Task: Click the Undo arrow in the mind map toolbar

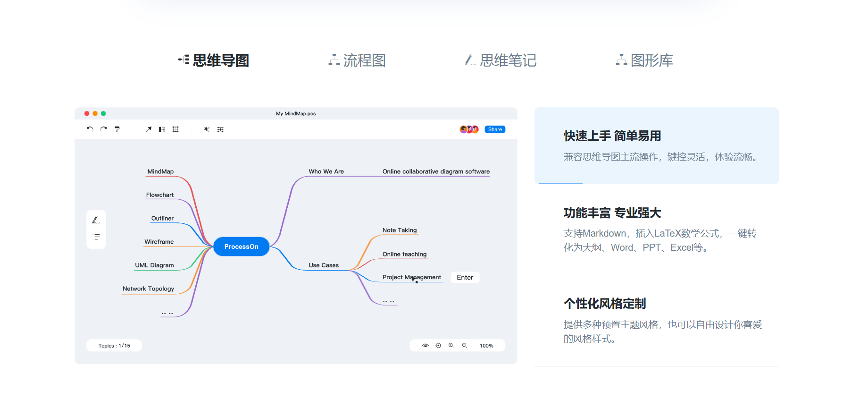Action: pyautogui.click(x=90, y=129)
